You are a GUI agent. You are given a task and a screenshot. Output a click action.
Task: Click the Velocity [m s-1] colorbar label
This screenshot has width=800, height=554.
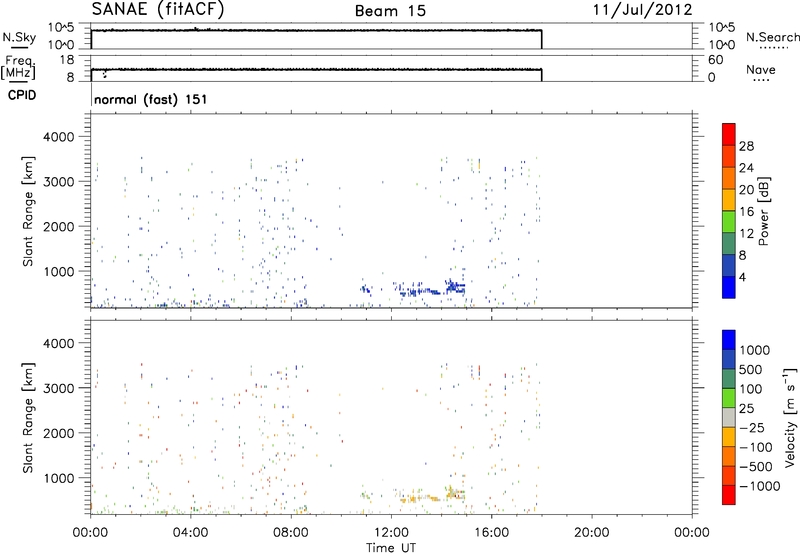click(790, 417)
